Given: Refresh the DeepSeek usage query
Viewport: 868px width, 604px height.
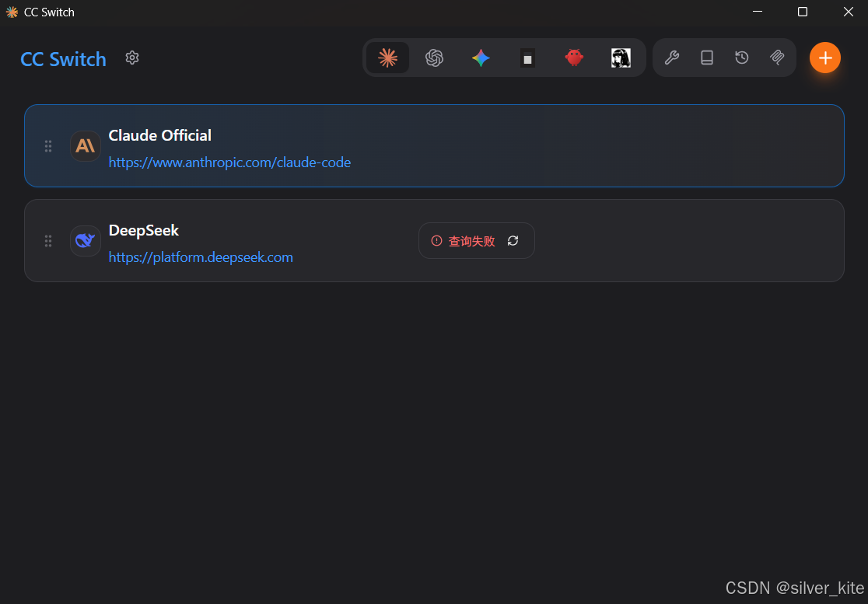Looking at the screenshot, I should tap(513, 241).
